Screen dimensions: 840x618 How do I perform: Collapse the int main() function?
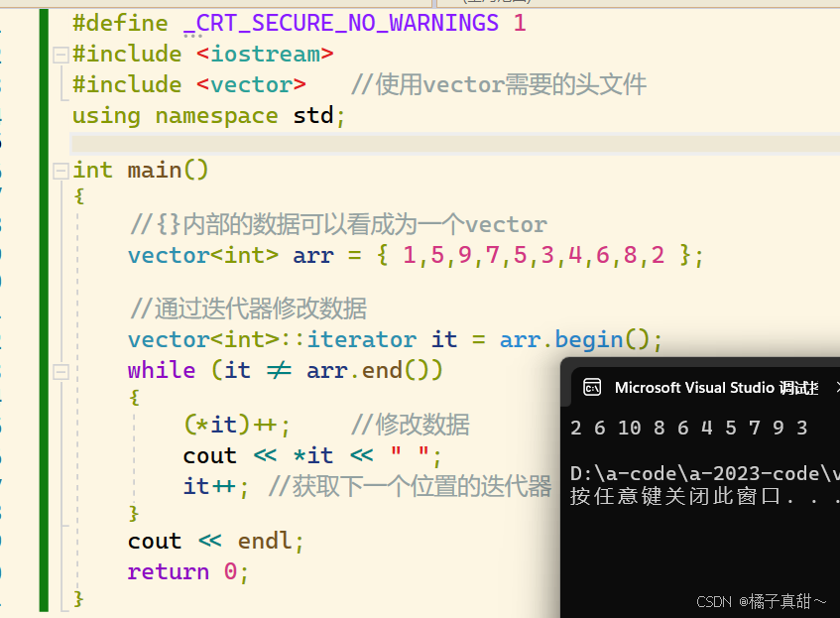pyautogui.click(x=60, y=171)
